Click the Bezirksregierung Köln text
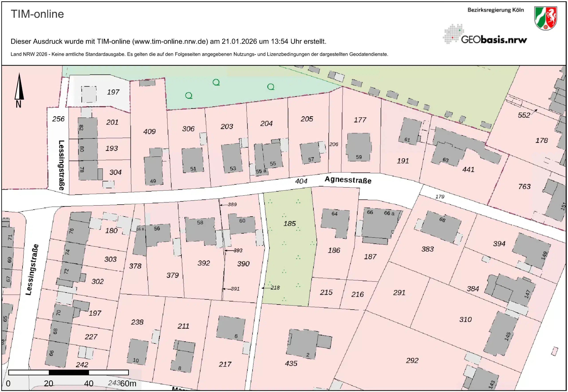This screenshot has height=392, width=568. [495, 10]
